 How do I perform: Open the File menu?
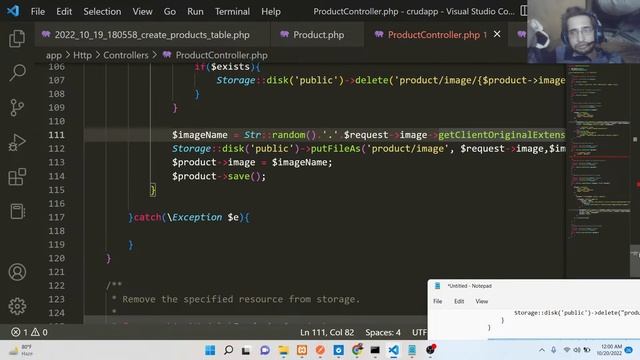click(38, 11)
